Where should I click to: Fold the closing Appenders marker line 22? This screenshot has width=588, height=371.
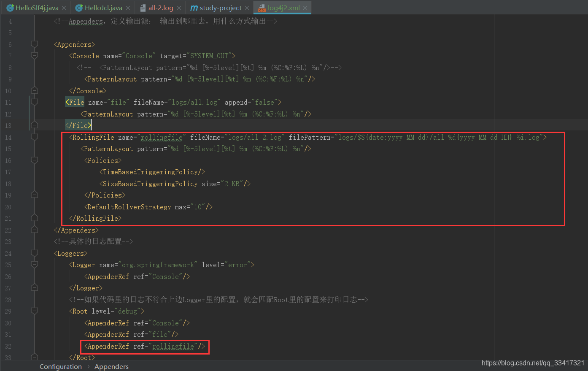coord(35,230)
